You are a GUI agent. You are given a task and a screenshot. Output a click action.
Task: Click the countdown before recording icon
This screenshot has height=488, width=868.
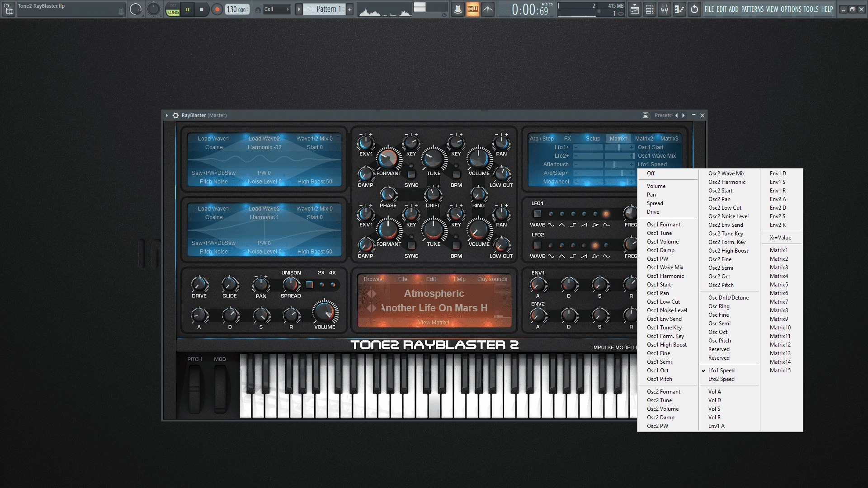pyautogui.click(x=488, y=9)
